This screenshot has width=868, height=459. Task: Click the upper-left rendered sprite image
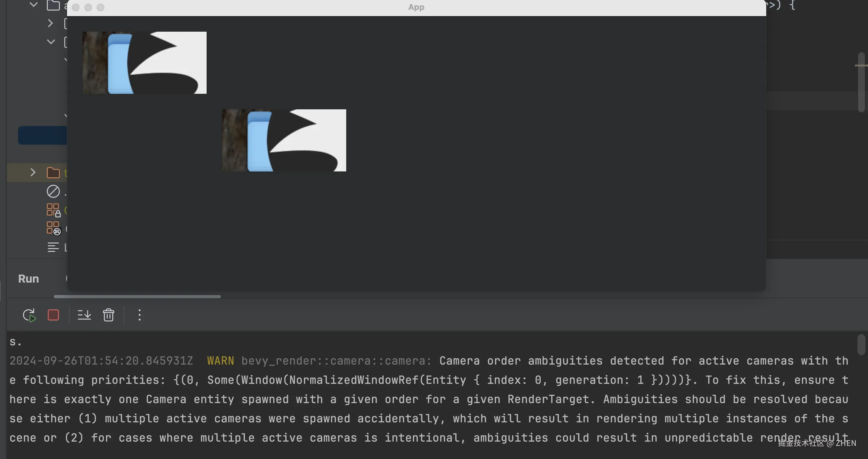coord(144,63)
